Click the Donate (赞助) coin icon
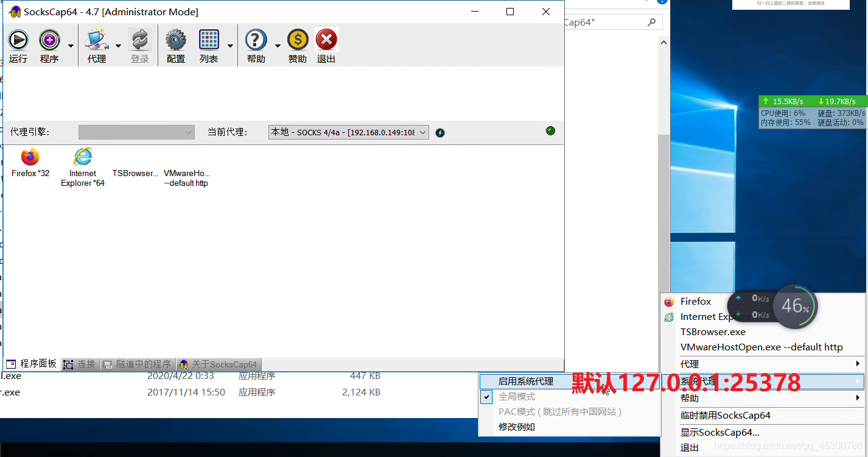Image resolution: width=868 pixels, height=457 pixels. [297, 41]
